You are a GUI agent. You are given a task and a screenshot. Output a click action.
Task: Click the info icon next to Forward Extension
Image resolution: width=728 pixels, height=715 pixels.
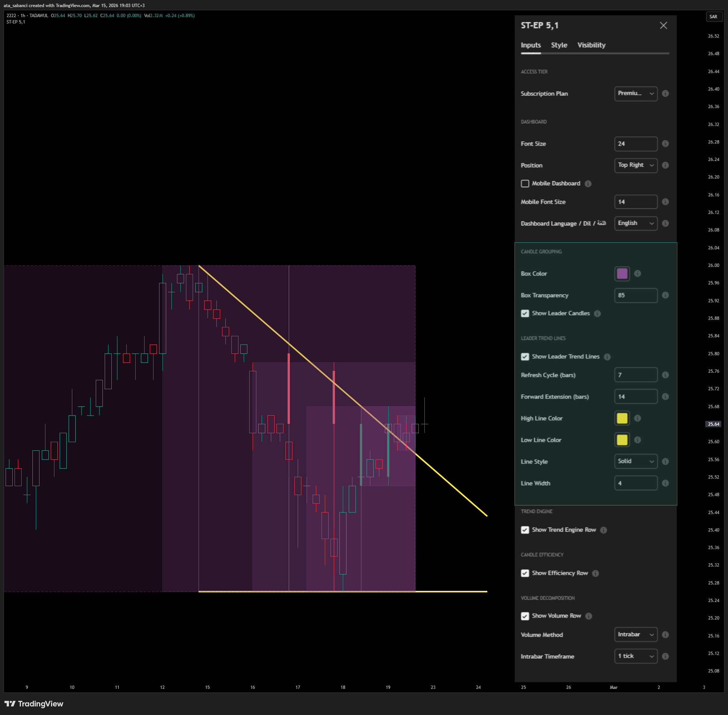pyautogui.click(x=665, y=397)
